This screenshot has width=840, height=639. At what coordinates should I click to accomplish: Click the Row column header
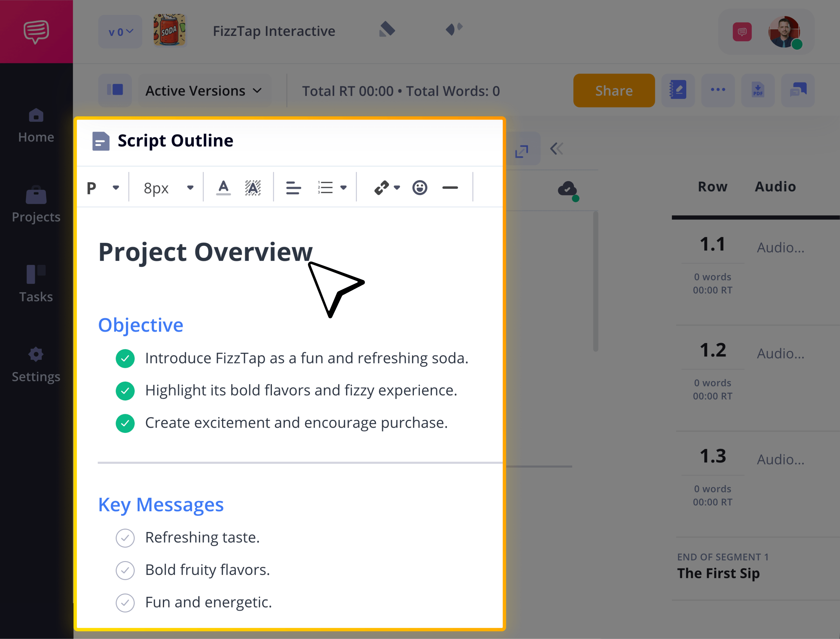tap(713, 187)
